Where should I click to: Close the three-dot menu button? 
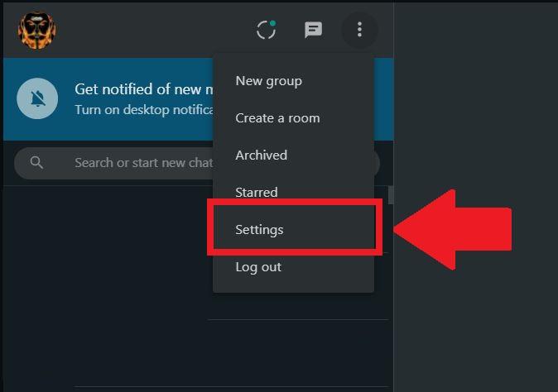359,30
